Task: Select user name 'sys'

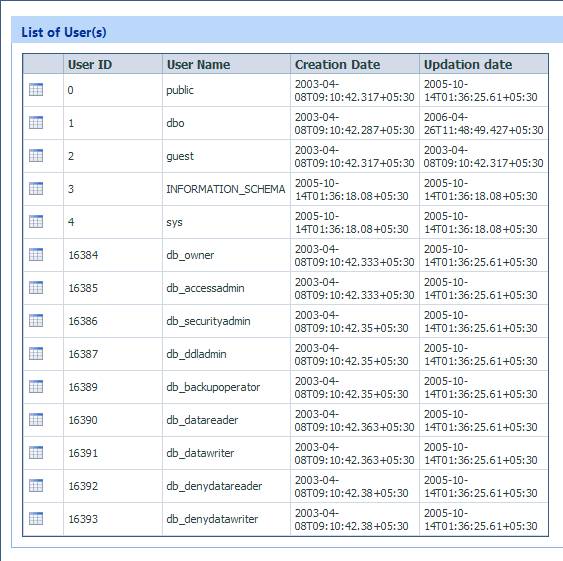Action: pyautogui.click(x=175, y=222)
